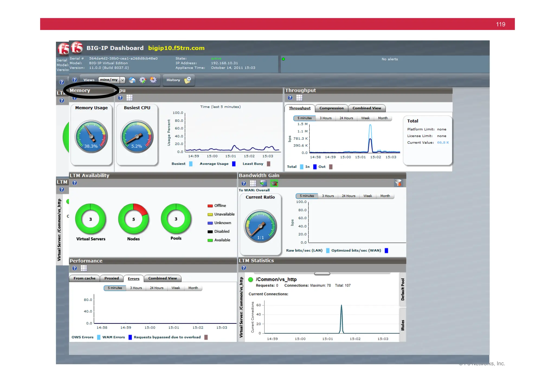Screen dimensions: 555x392
Task: Click the Virtual Servers availability donut
Action: pyautogui.click(x=91, y=219)
